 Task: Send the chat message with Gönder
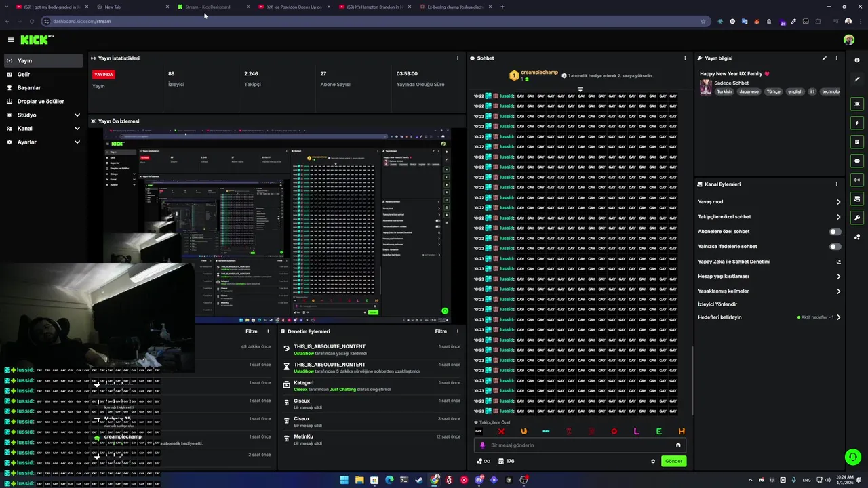point(673,461)
